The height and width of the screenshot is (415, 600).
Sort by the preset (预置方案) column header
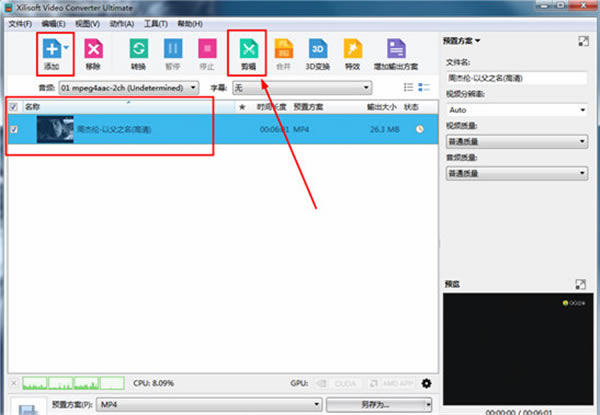(308, 107)
